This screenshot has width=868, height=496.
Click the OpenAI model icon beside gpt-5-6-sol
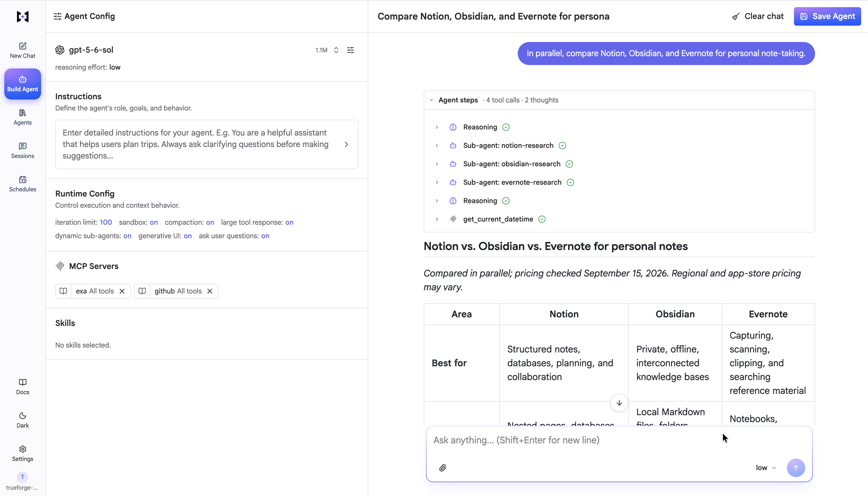tap(60, 50)
